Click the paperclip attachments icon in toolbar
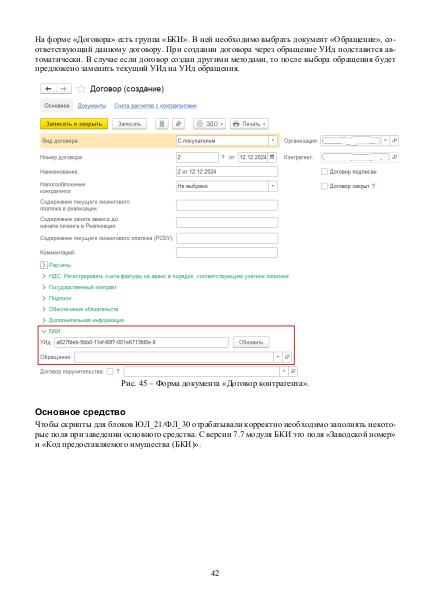The height and width of the screenshot is (597, 422). coord(178,124)
